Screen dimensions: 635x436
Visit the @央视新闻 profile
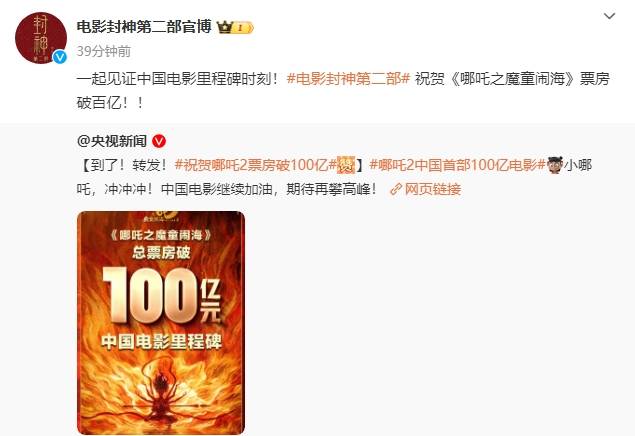[112, 141]
